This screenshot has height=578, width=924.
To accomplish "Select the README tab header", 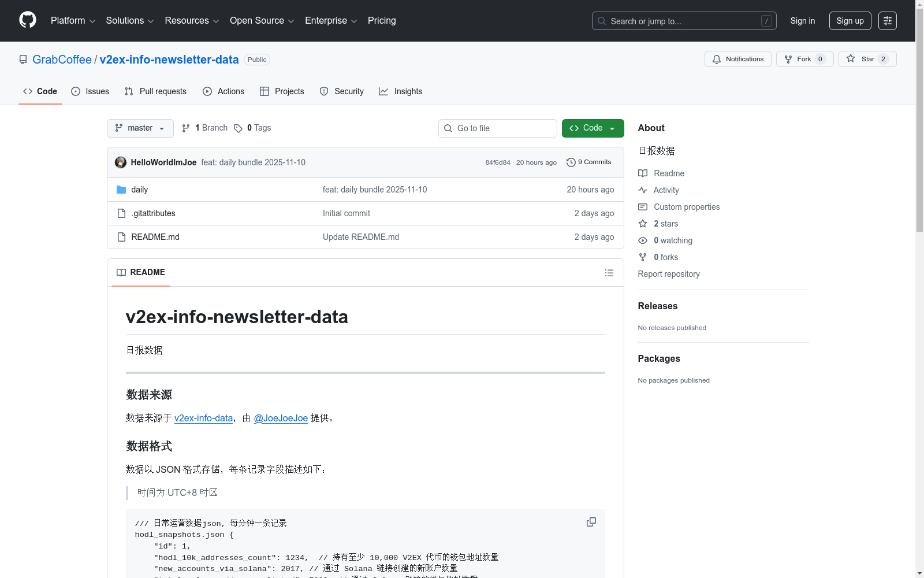I will pos(141,272).
